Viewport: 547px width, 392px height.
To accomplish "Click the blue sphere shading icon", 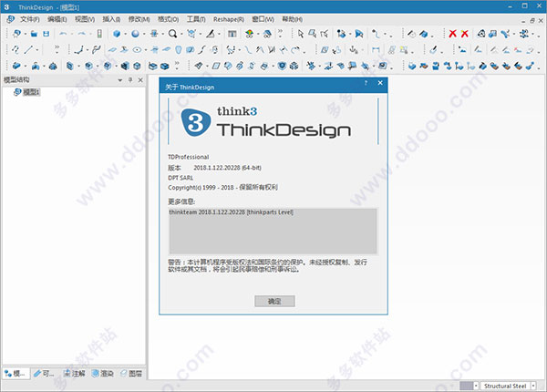I will [135, 34].
